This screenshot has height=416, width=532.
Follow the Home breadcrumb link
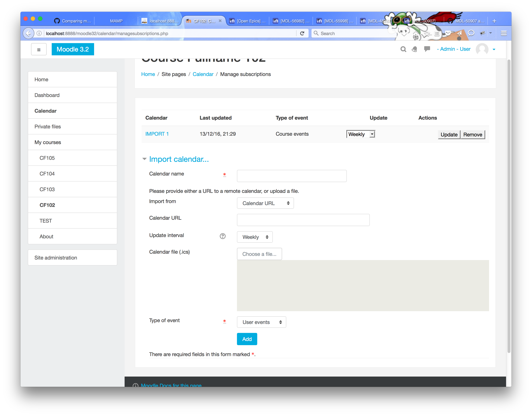[x=148, y=74]
